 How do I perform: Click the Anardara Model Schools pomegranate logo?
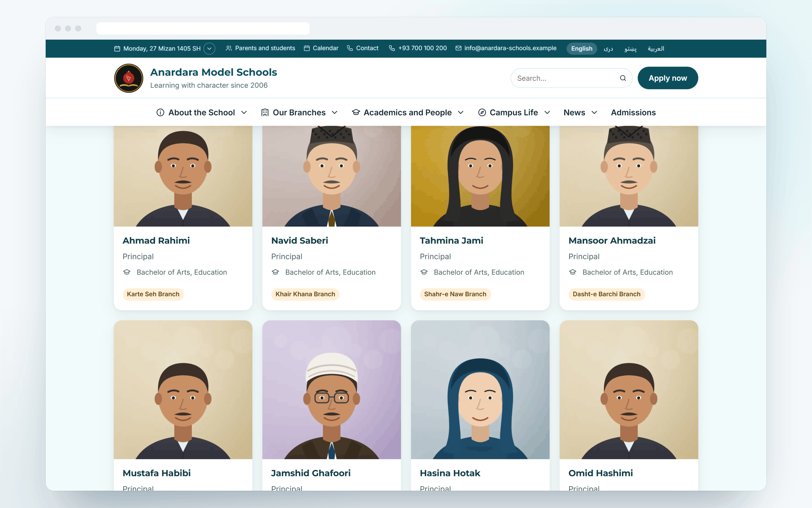pyautogui.click(x=128, y=78)
